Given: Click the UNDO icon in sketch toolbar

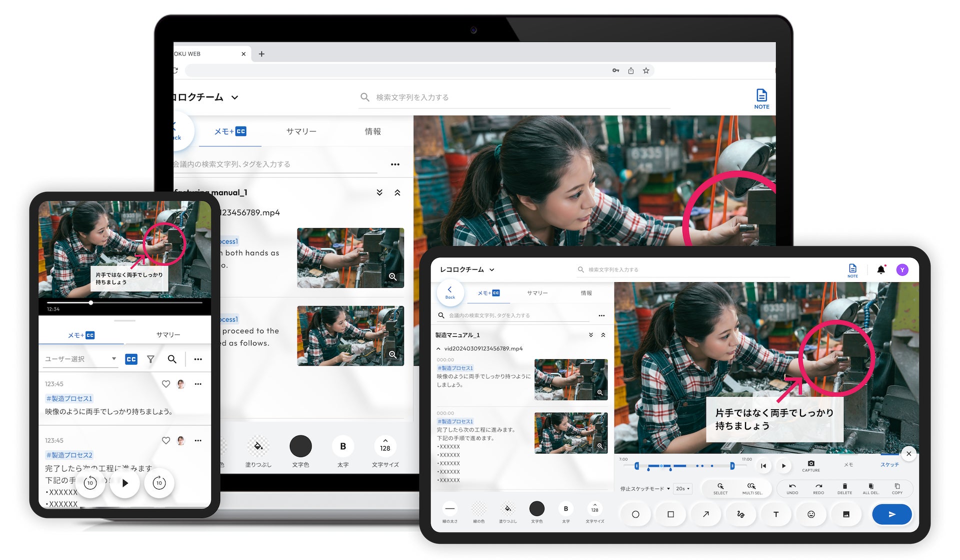Looking at the screenshot, I should (x=792, y=486).
